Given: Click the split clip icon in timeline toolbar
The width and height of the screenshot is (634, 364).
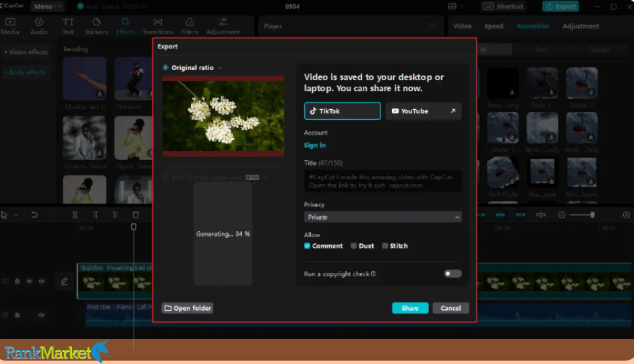Looking at the screenshot, I should coord(75,215).
